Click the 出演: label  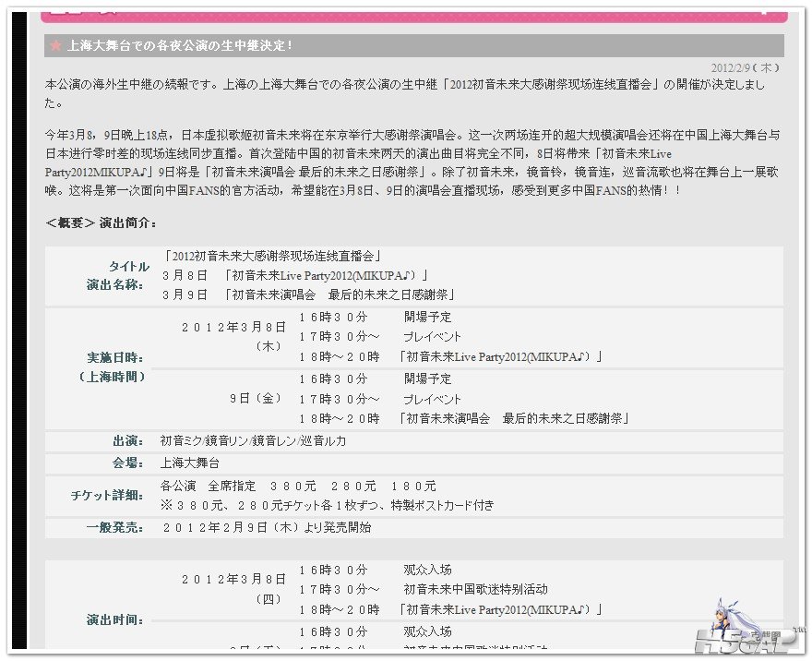(x=128, y=441)
